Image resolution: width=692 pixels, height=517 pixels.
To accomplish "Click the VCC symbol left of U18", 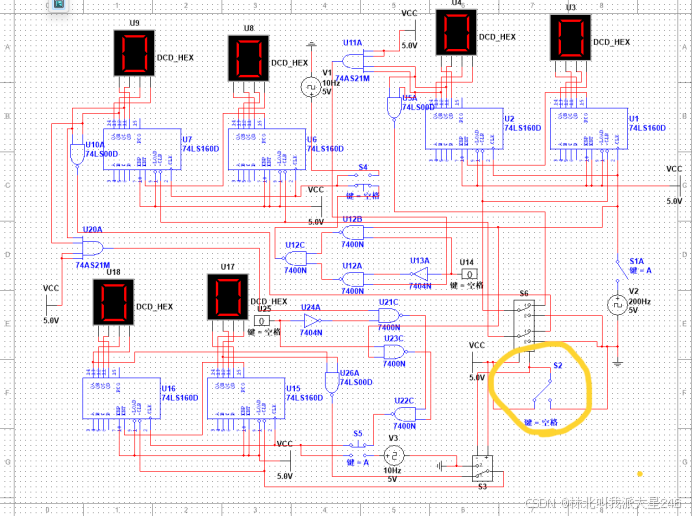I will [x=51, y=304].
